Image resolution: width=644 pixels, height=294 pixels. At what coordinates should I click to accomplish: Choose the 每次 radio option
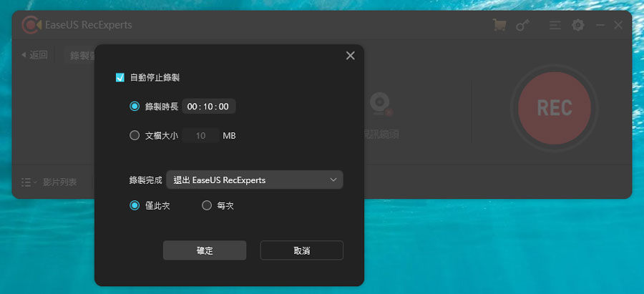click(207, 205)
